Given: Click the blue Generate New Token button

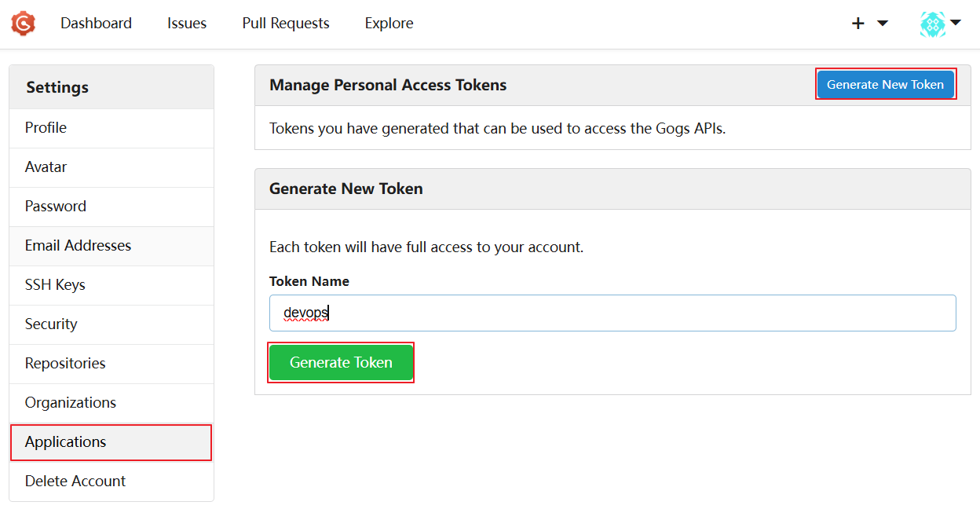Looking at the screenshot, I should click(885, 84).
